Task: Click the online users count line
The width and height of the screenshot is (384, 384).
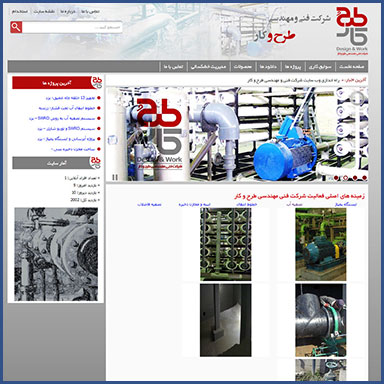Action: [x=82, y=178]
